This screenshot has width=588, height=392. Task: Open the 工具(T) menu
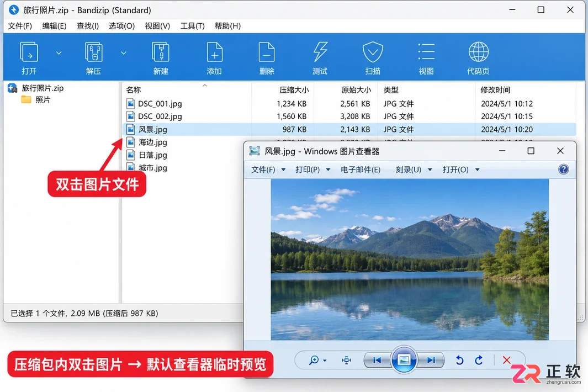[x=192, y=26]
